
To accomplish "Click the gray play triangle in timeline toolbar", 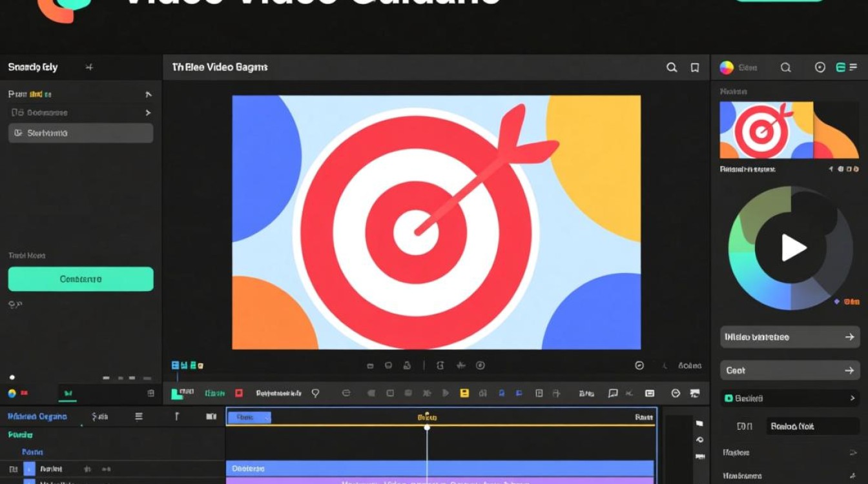I will (445, 392).
